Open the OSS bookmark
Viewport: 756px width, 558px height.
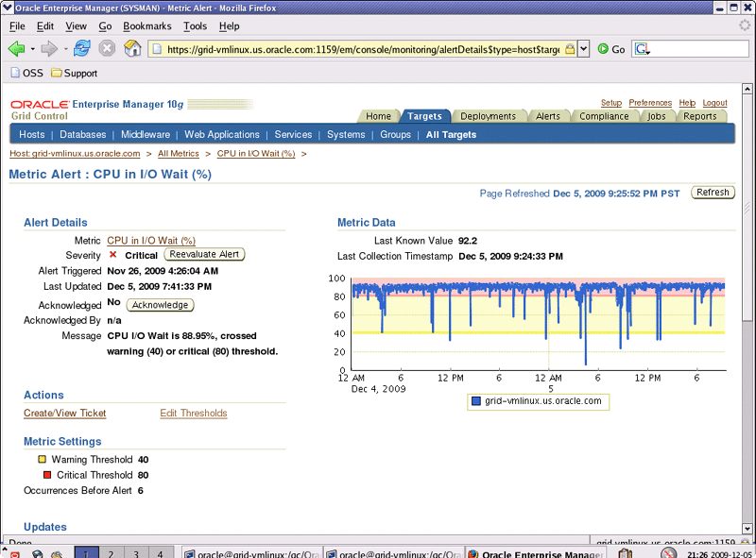click(x=27, y=74)
